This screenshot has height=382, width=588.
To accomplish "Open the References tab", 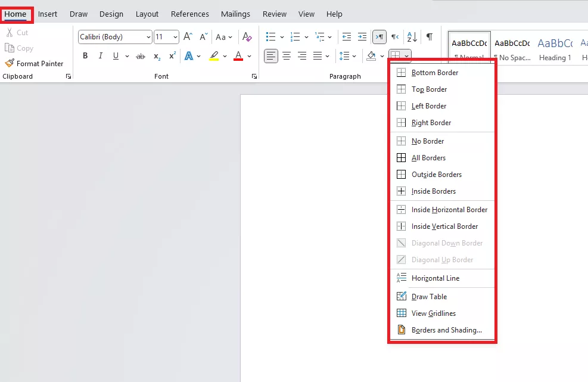I will click(x=190, y=14).
